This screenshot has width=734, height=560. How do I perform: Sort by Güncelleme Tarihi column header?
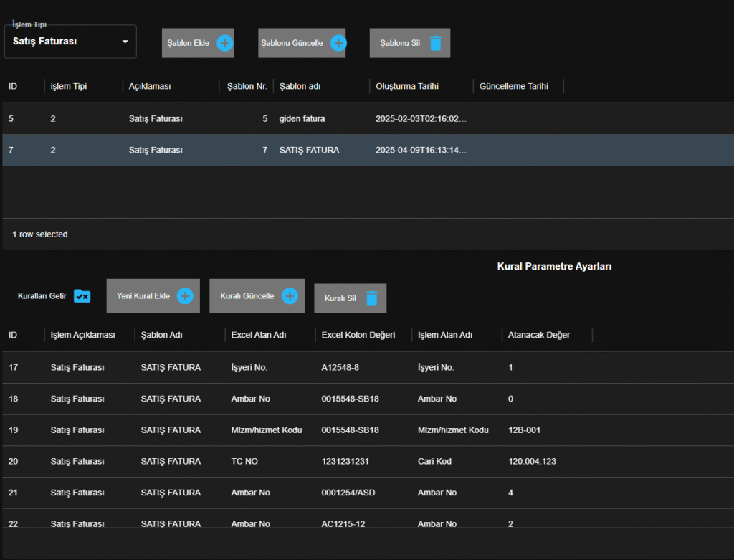[513, 86]
